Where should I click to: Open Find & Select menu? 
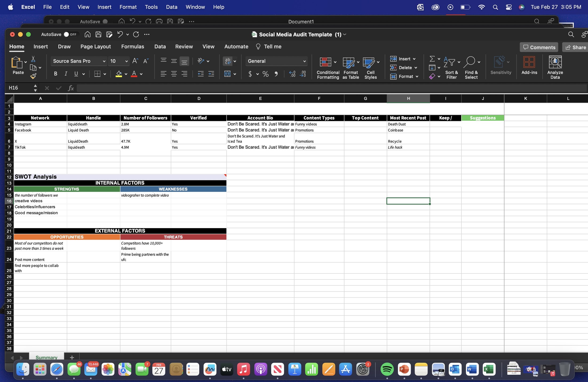click(471, 67)
